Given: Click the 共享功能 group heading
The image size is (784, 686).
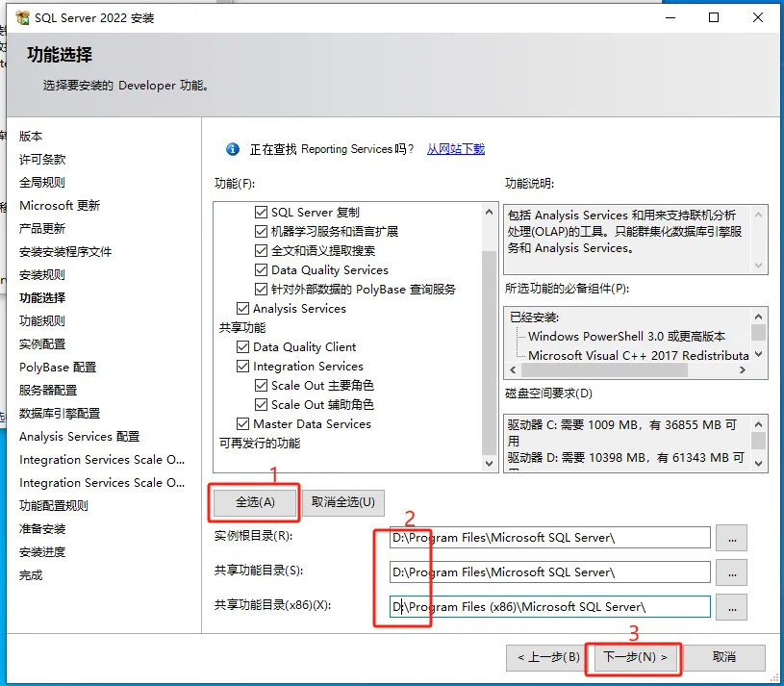Looking at the screenshot, I should [x=242, y=327].
